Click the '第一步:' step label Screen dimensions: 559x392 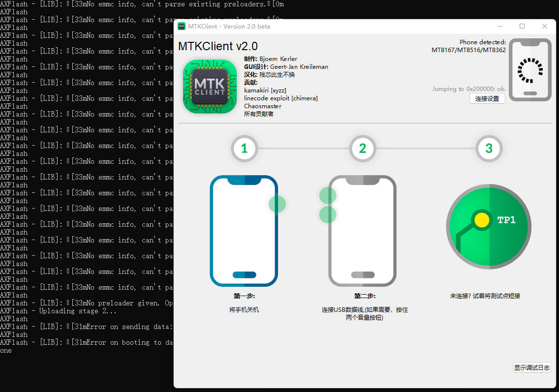pyautogui.click(x=244, y=296)
